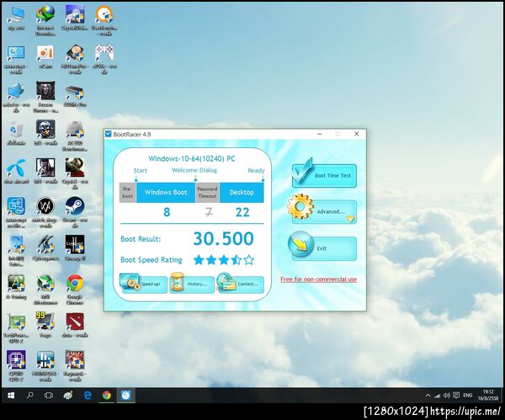Screen dimensions: 505x420
Task: Select the Recycle Bin desktop icon
Action: pyautogui.click(x=16, y=133)
